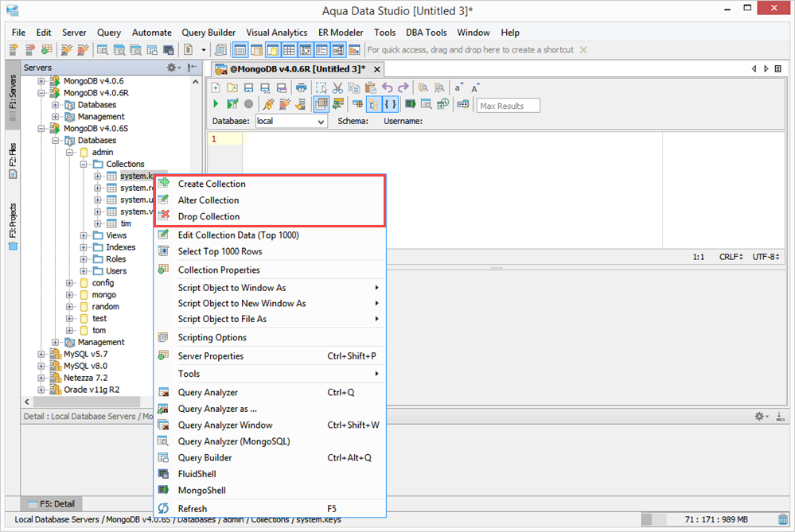Expand the MySQL v5.7 server node

(41, 354)
